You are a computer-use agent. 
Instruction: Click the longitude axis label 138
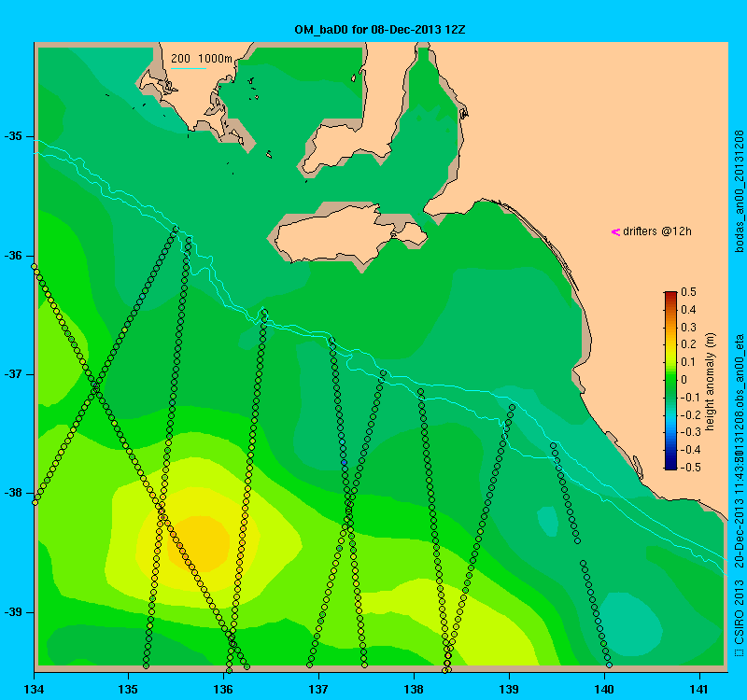[414, 689]
